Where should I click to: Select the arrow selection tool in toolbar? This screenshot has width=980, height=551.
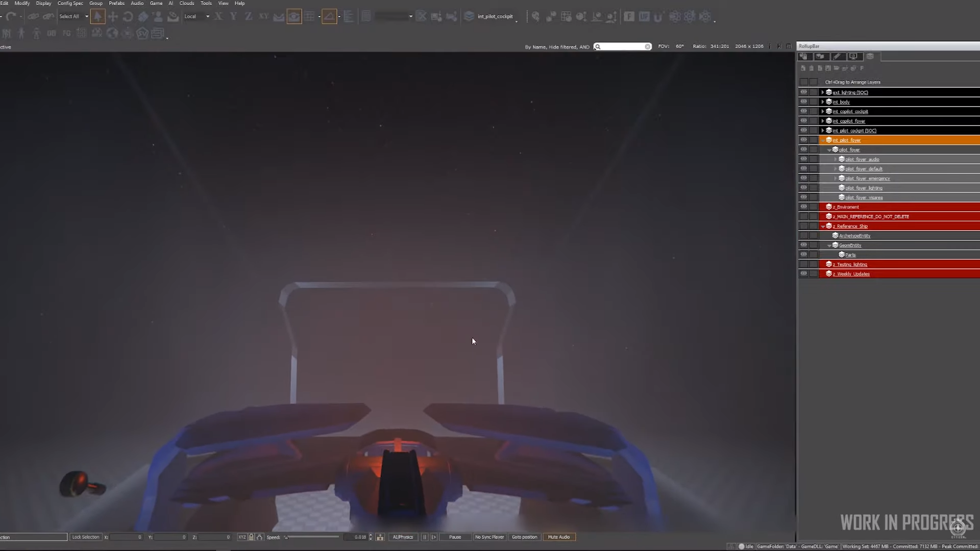(x=97, y=17)
